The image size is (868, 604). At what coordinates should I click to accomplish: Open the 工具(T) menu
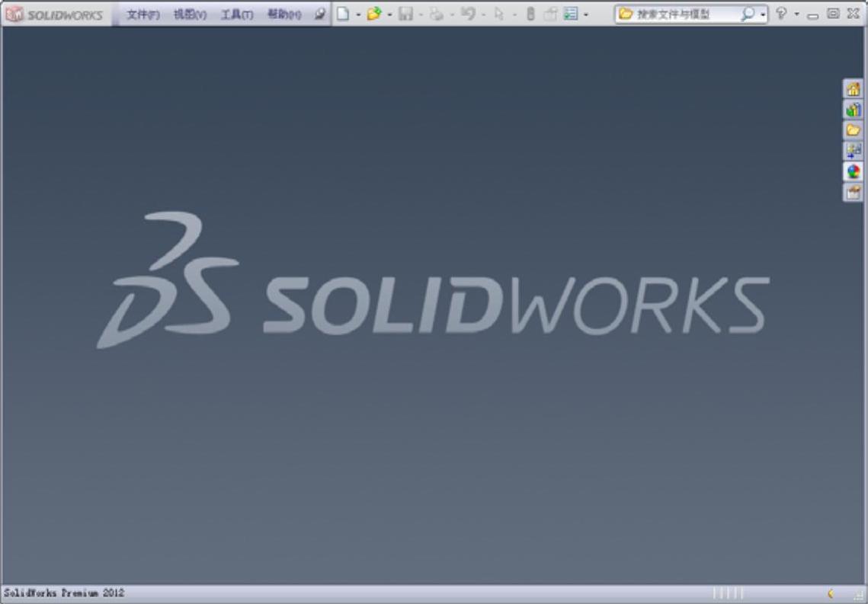[x=237, y=14]
